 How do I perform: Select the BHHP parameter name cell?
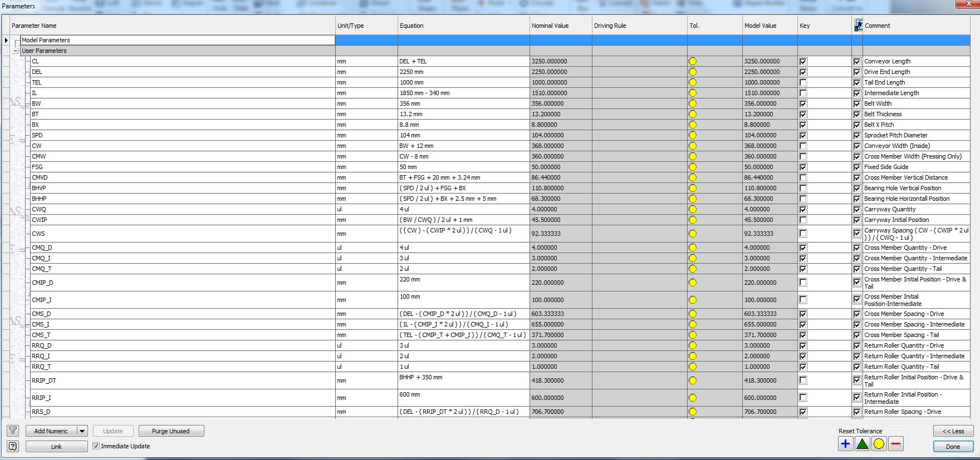[x=182, y=199]
